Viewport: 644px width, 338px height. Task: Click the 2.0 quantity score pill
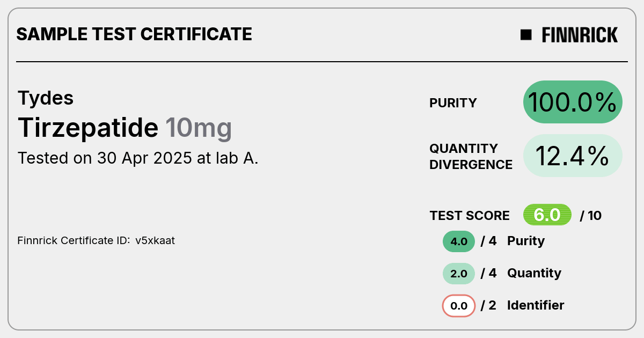point(459,274)
